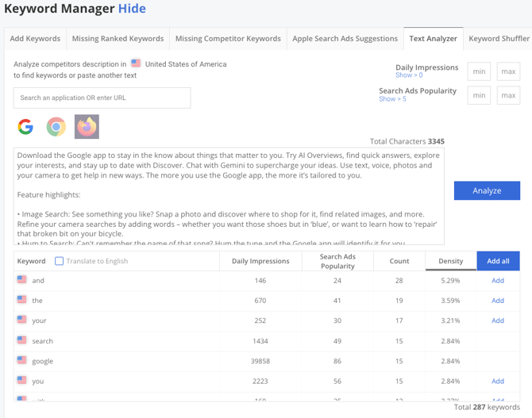
Task: Sort table by Density column
Action: (450, 261)
